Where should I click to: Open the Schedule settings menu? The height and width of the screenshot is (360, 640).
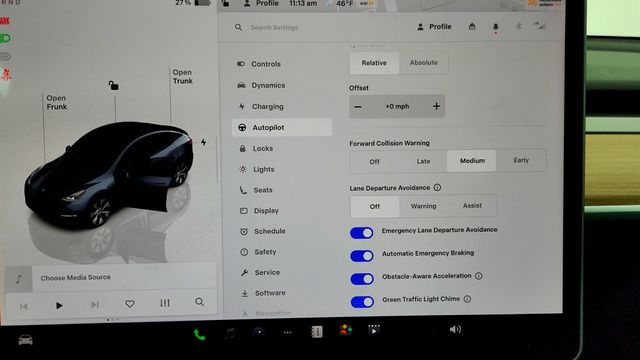(262, 231)
